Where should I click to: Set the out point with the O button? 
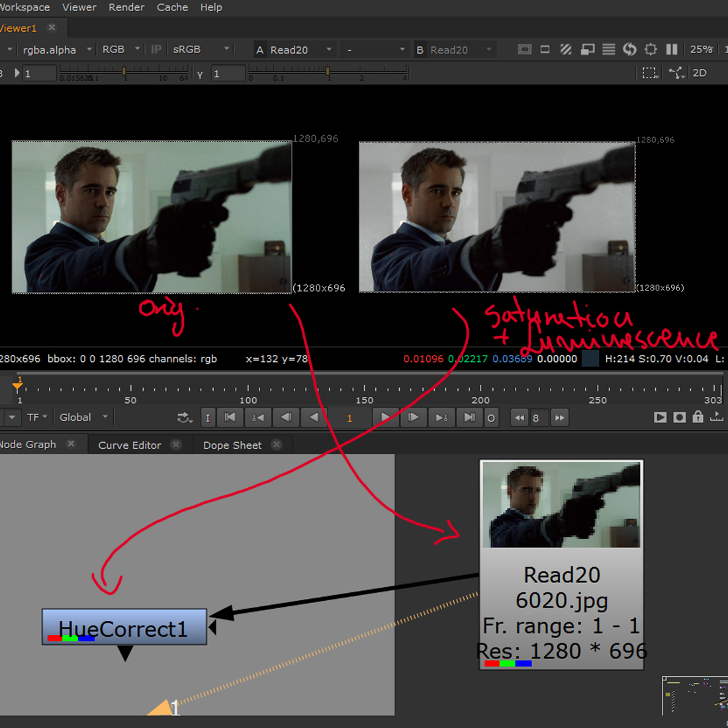pyautogui.click(x=491, y=418)
